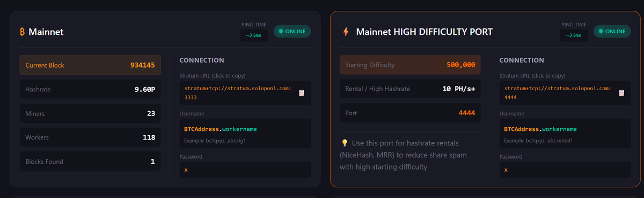The width and height of the screenshot is (644, 198).
Task: Click Mainnet password field showing x
Action: (x=245, y=170)
